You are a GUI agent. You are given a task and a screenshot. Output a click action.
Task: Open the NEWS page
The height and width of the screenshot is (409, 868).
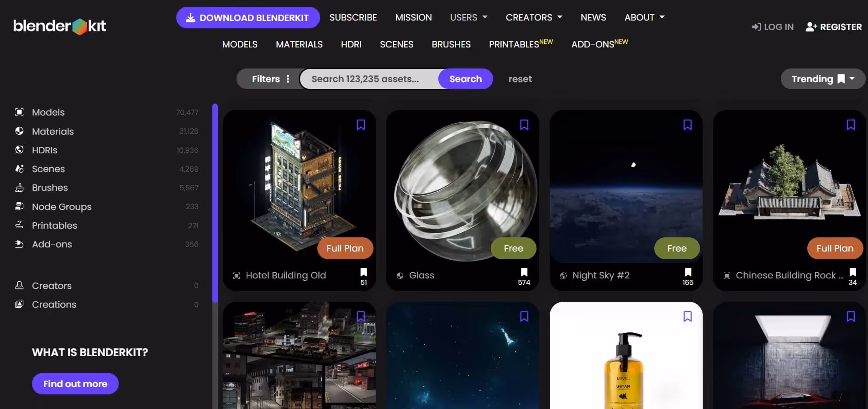click(593, 17)
